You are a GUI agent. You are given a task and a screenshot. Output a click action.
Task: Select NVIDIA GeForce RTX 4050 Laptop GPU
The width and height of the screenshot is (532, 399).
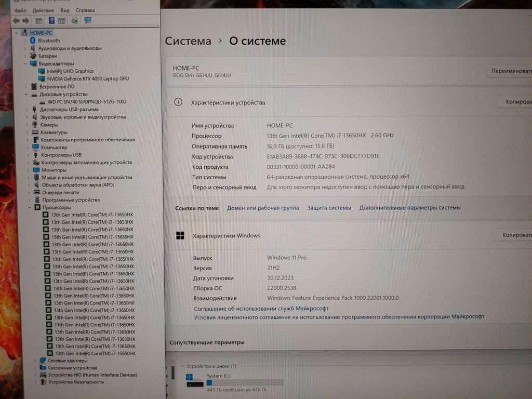87,78
